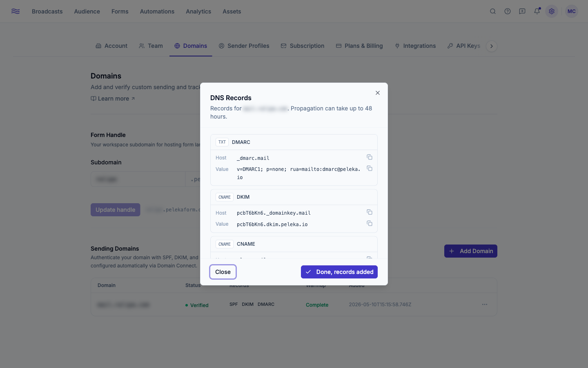Screen dimensions: 588x368
Task: Switch to Plans & Billing tab
Action: pyautogui.click(x=359, y=46)
